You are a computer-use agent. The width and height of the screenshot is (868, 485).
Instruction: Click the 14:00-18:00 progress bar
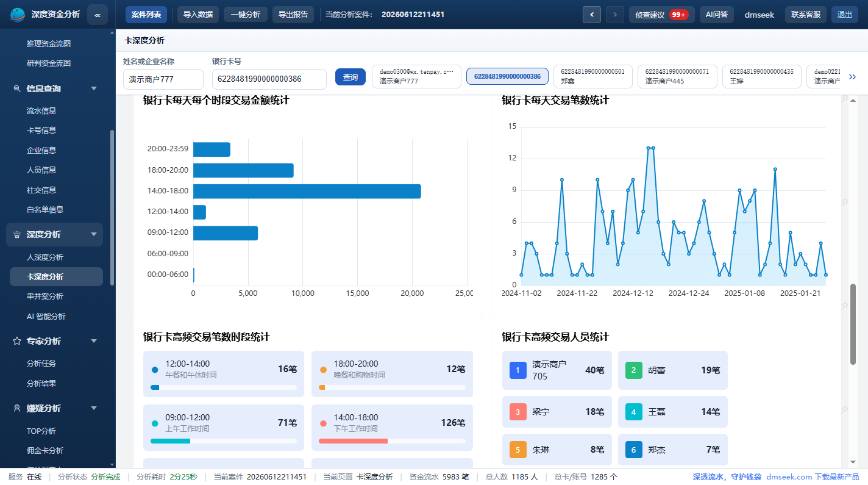click(392, 440)
